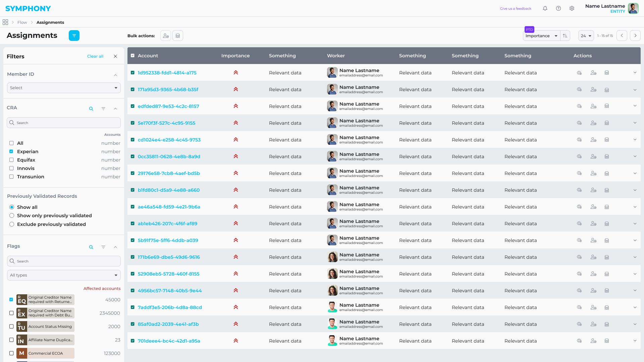This screenshot has width=644, height=362.
Task: Open the Importance sort dropdown
Action: click(541, 36)
